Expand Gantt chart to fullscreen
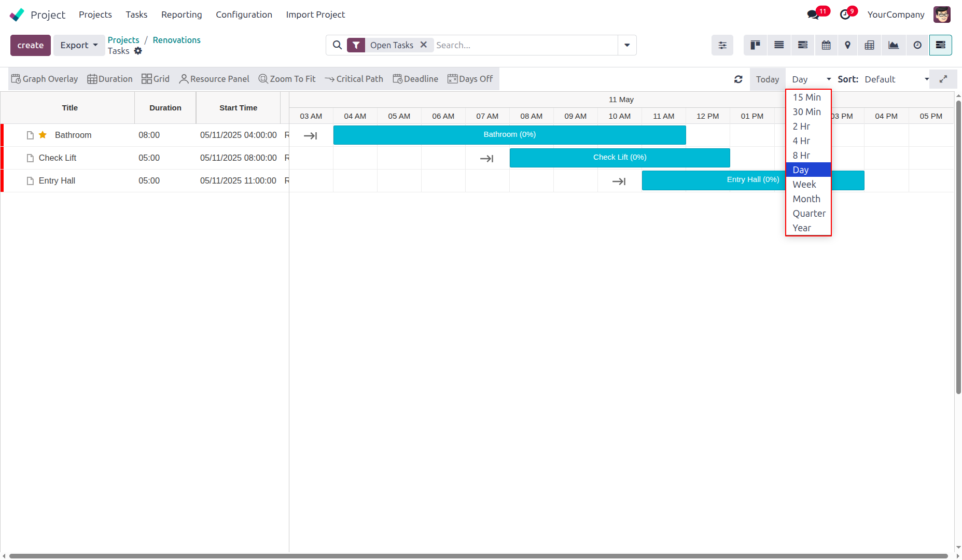 click(x=943, y=79)
